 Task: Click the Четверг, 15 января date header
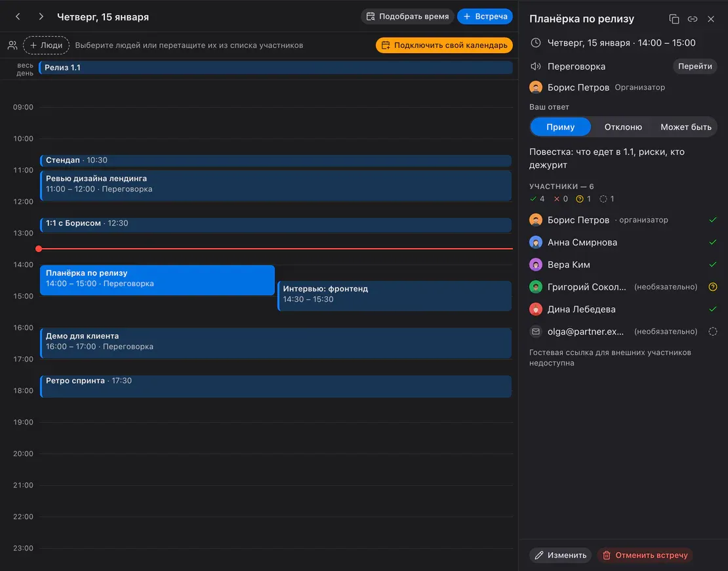click(x=103, y=17)
